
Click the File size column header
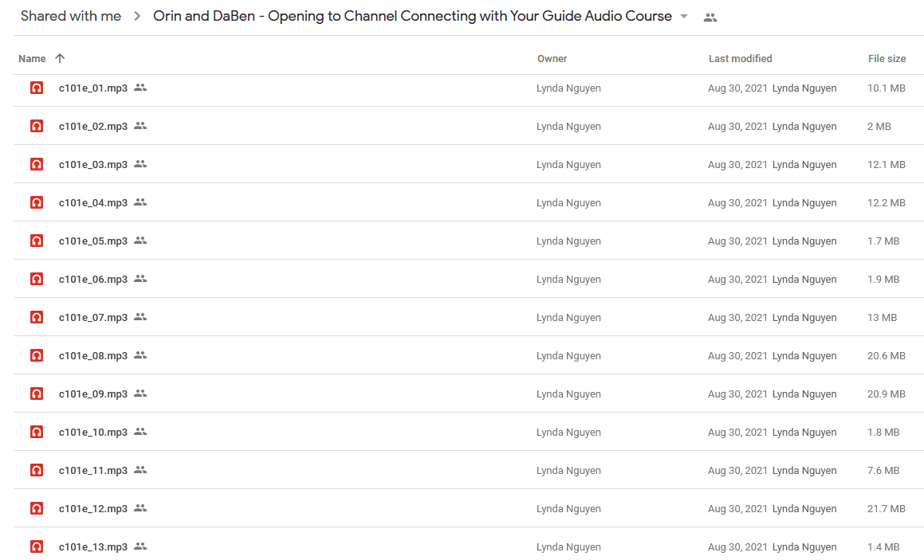887,59
